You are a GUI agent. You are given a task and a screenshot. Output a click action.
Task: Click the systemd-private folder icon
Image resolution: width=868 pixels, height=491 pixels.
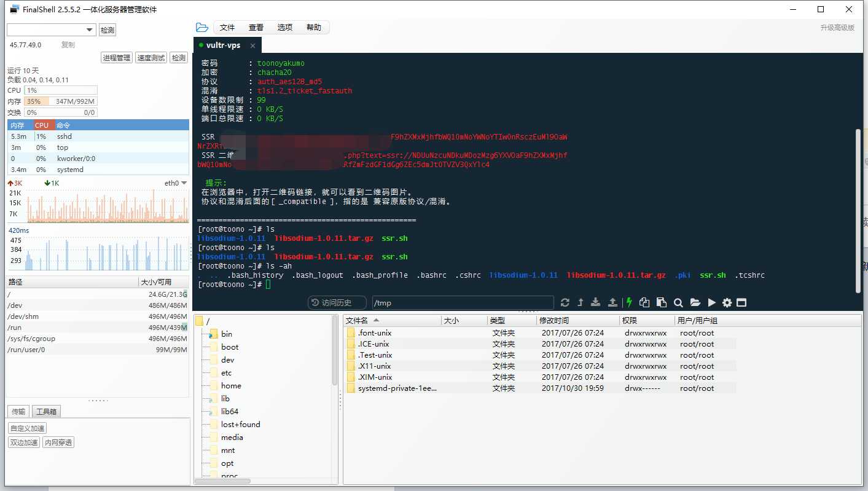(351, 388)
